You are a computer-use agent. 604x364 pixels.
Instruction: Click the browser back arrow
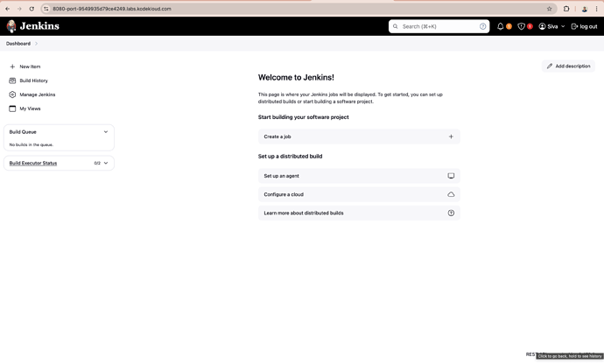7,9
